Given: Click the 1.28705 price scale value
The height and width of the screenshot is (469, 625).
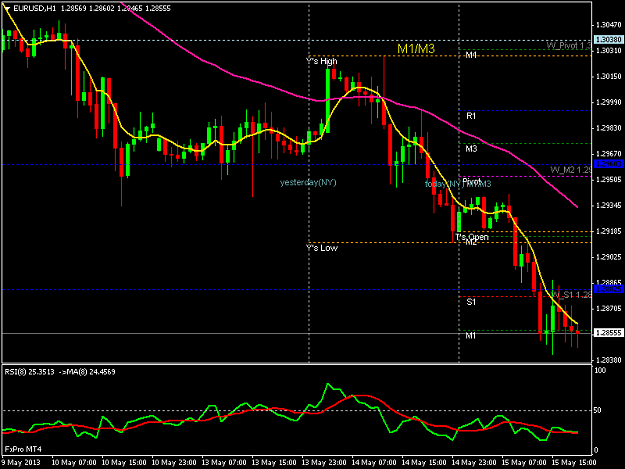Looking at the screenshot, I should tap(609, 308).
